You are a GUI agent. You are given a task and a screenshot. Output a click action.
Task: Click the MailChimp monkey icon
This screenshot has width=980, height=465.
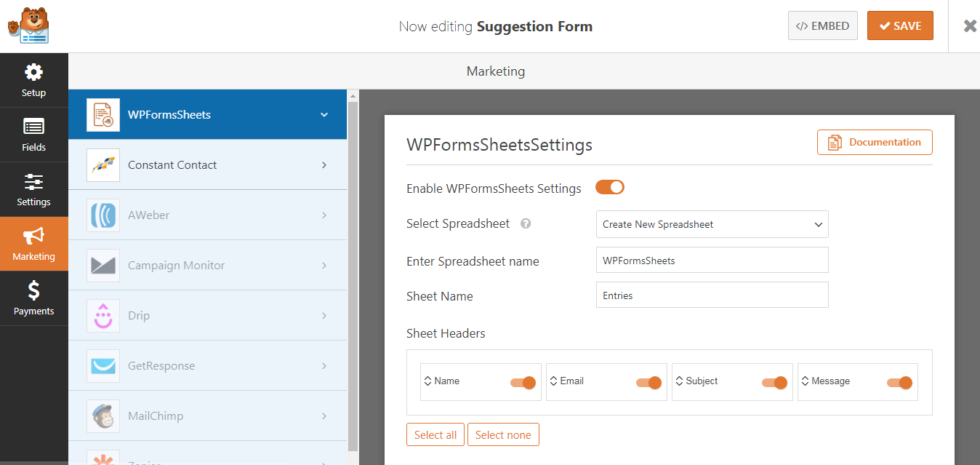point(103,416)
